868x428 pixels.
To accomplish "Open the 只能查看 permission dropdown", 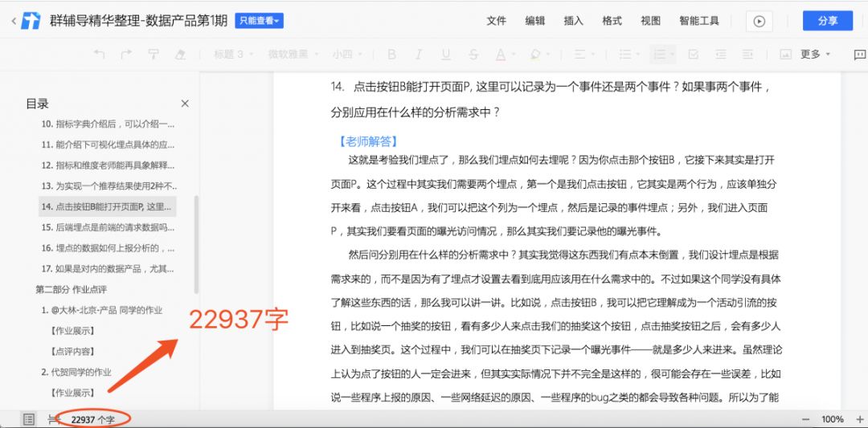I will tap(259, 21).
